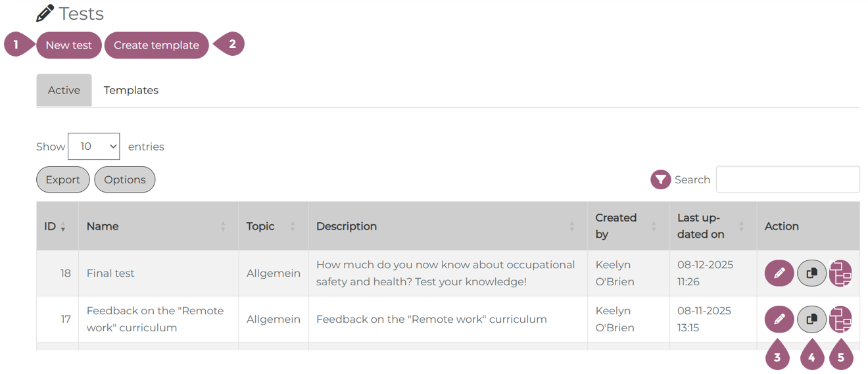Image resolution: width=868 pixels, height=374 pixels.
Task: Open the Show entries dropdown
Action: pos(94,147)
